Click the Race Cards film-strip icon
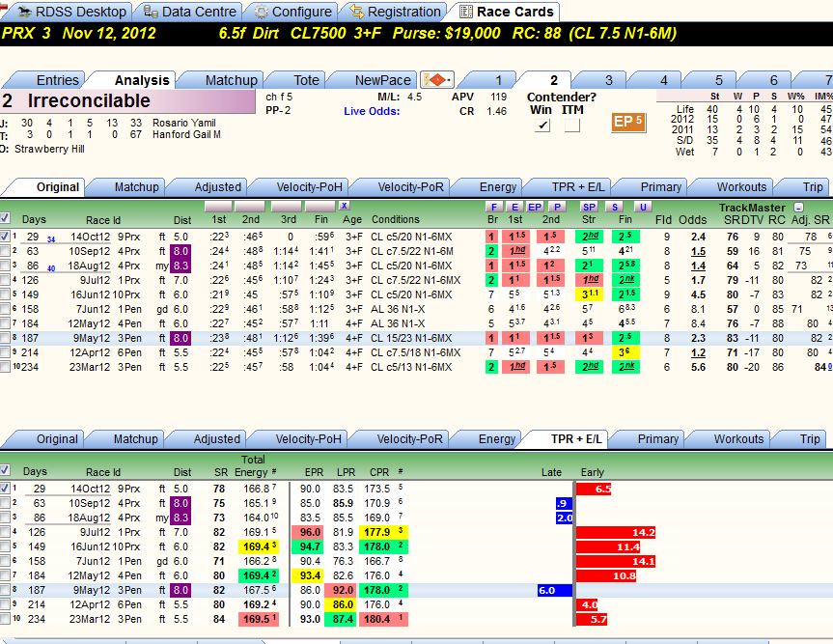This screenshot has height=644, width=833. (466, 12)
